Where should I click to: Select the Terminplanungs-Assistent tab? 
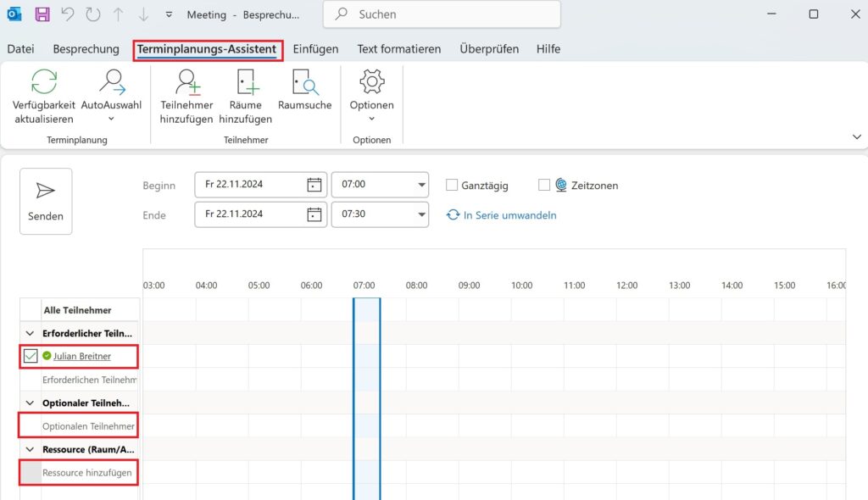[x=207, y=48]
